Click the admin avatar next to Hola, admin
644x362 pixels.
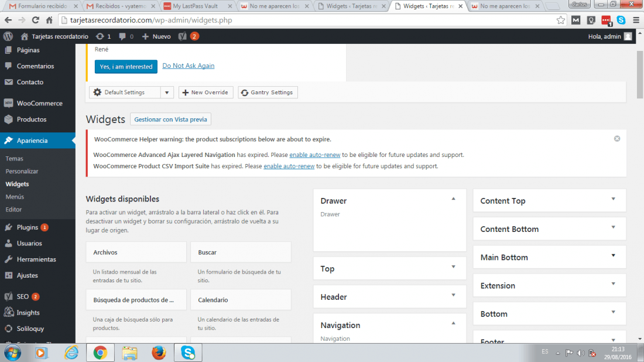tap(628, 36)
